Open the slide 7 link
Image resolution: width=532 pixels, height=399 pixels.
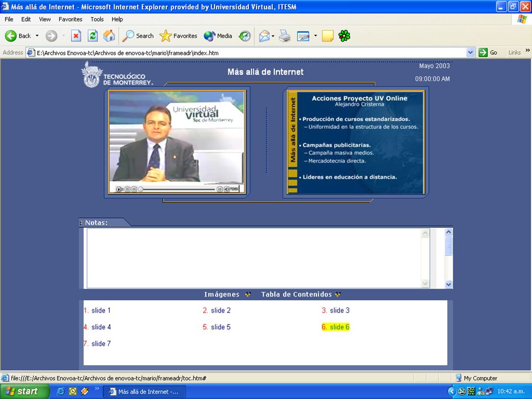(101, 344)
